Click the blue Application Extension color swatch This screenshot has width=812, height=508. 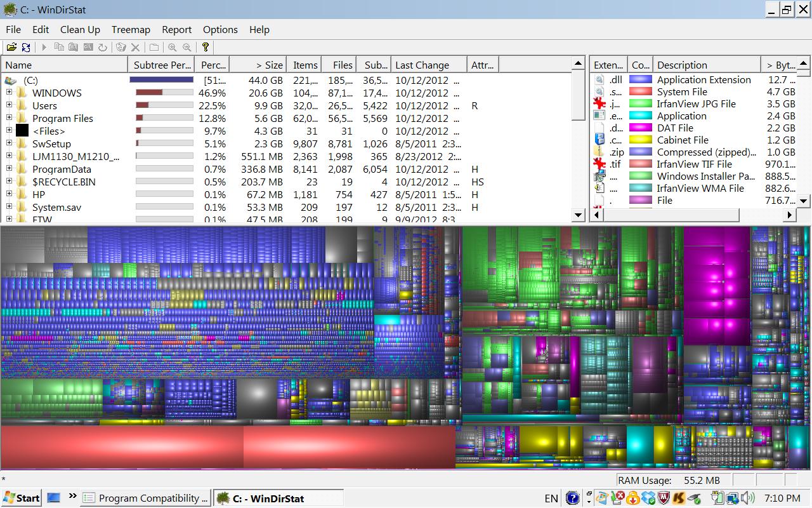[640, 80]
